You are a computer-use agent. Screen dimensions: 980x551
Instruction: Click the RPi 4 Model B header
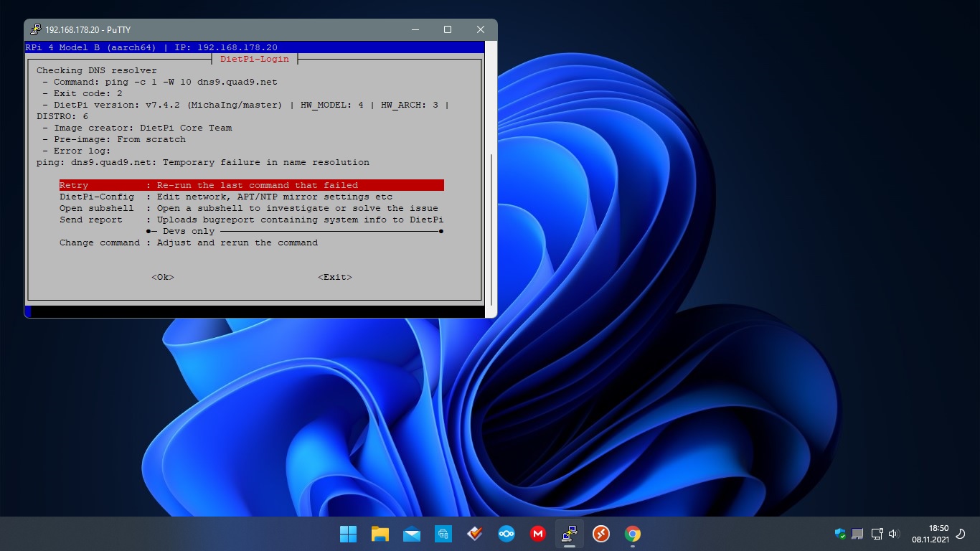[x=91, y=47]
